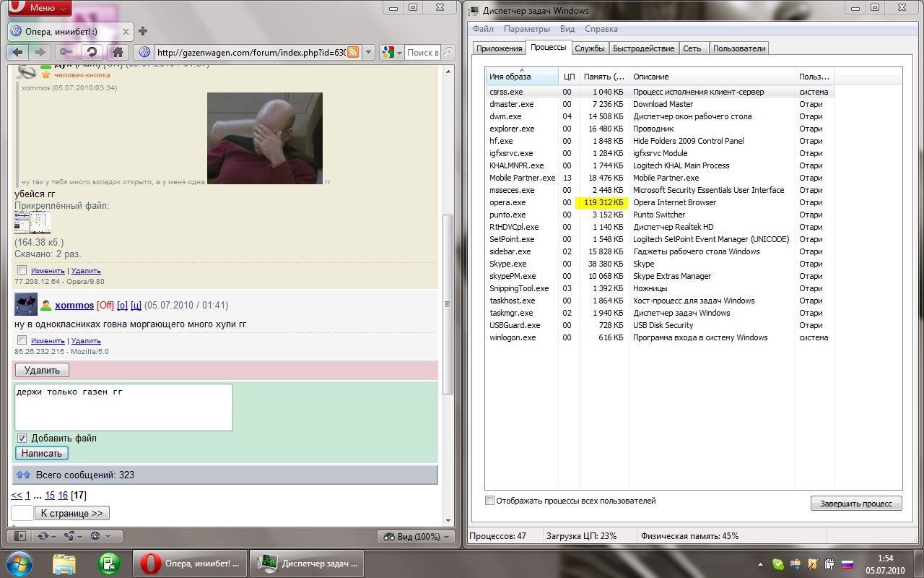Switch to the Opera taskbar button

point(190,563)
